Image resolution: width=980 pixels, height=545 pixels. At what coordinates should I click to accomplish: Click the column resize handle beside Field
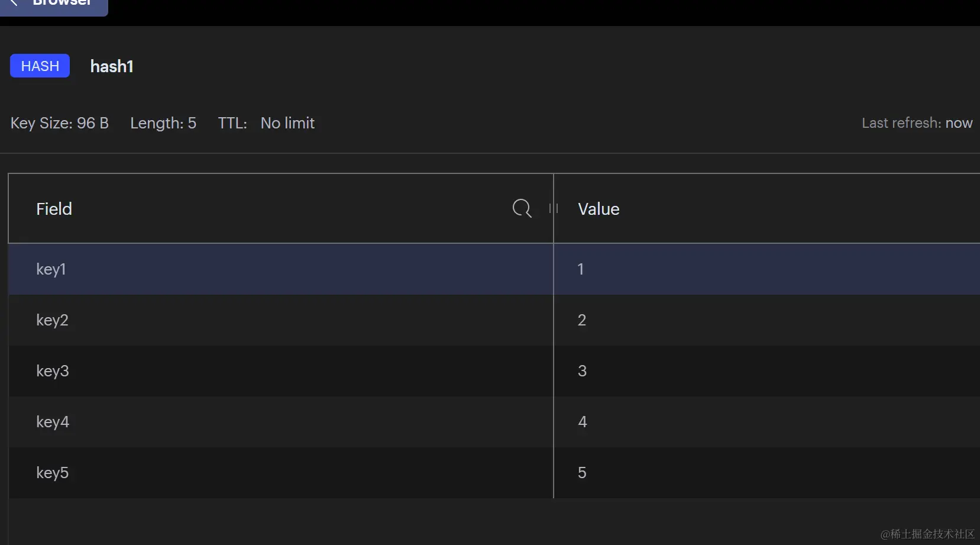554,208
